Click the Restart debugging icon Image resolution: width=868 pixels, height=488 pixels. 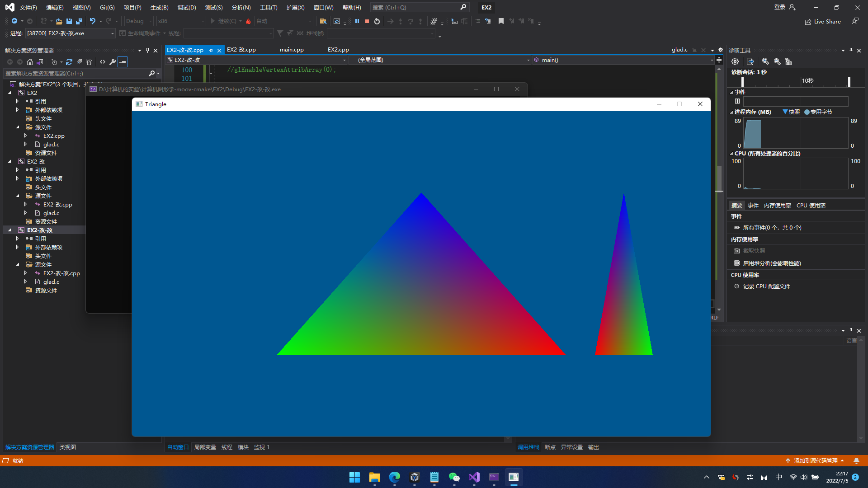coord(377,21)
